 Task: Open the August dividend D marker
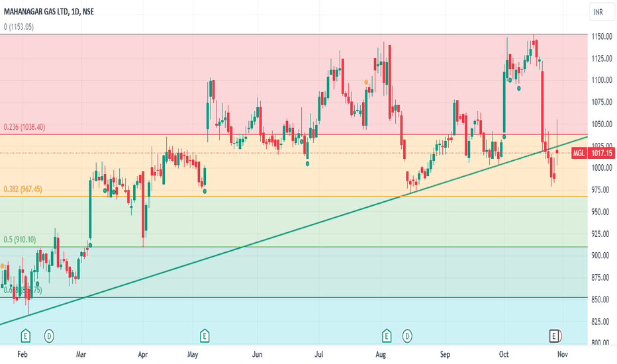pos(407,336)
